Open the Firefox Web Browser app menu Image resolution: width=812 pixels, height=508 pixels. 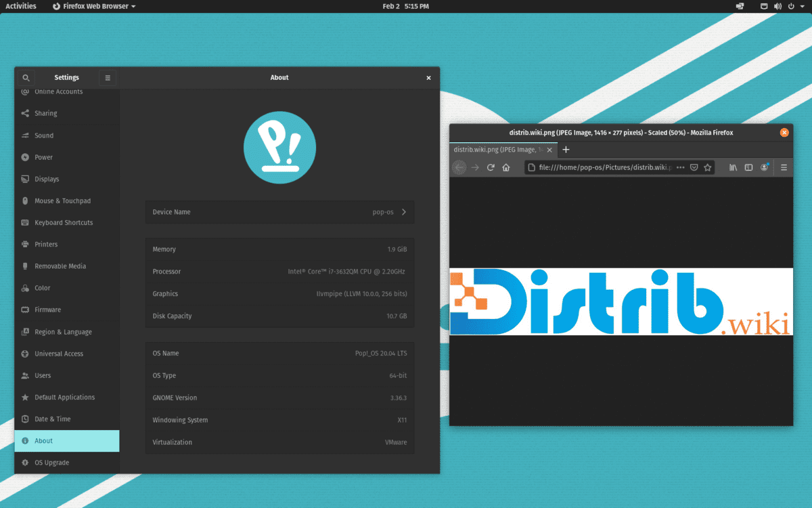coord(94,6)
